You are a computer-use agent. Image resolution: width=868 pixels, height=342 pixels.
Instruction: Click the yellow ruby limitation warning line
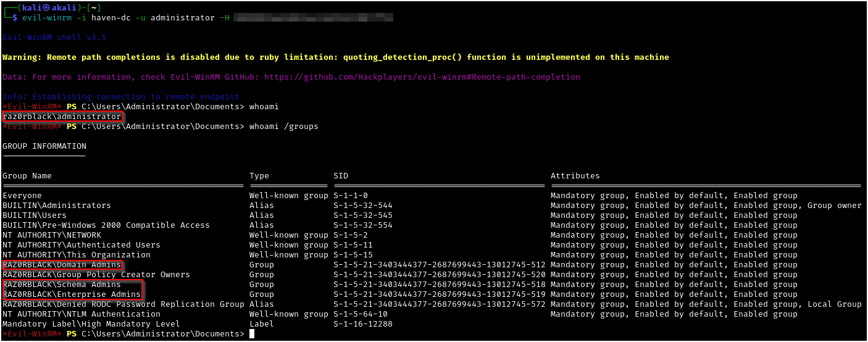335,57
